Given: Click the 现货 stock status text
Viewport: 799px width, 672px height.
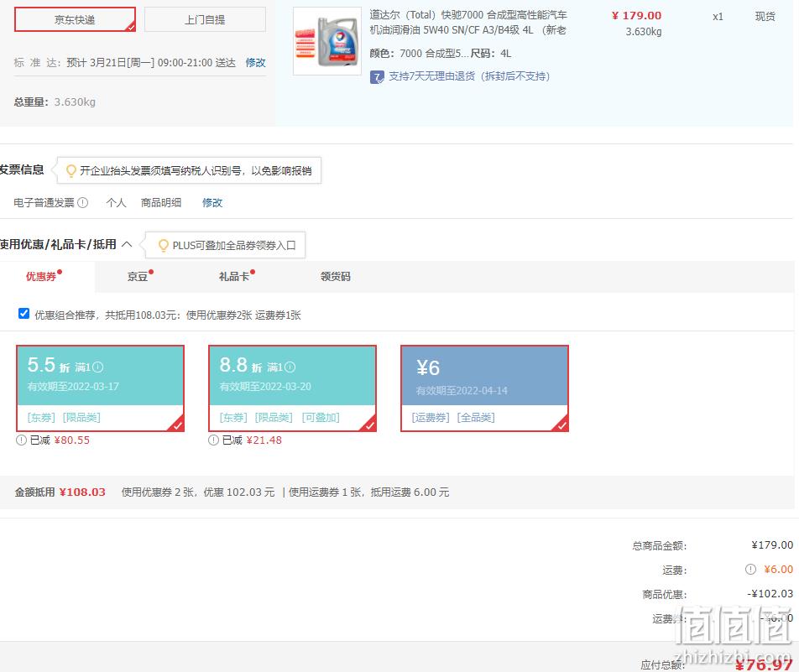Looking at the screenshot, I should click(x=765, y=17).
